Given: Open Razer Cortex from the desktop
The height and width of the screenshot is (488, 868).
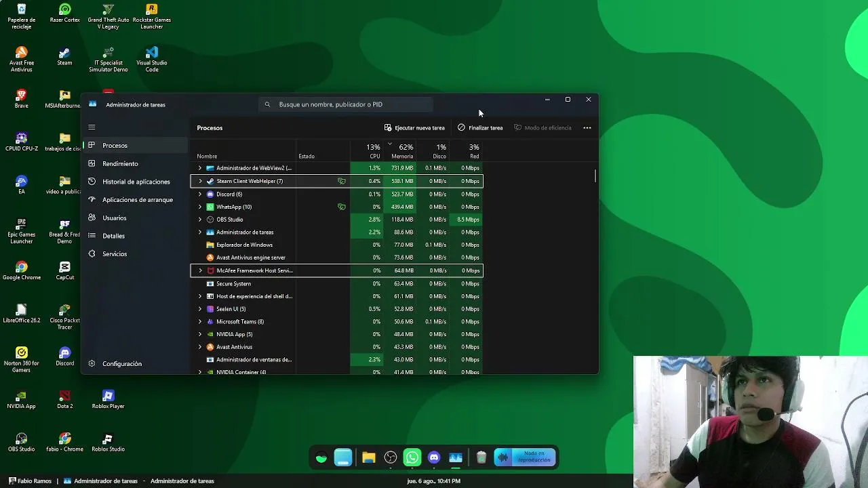Looking at the screenshot, I should coord(64,14).
